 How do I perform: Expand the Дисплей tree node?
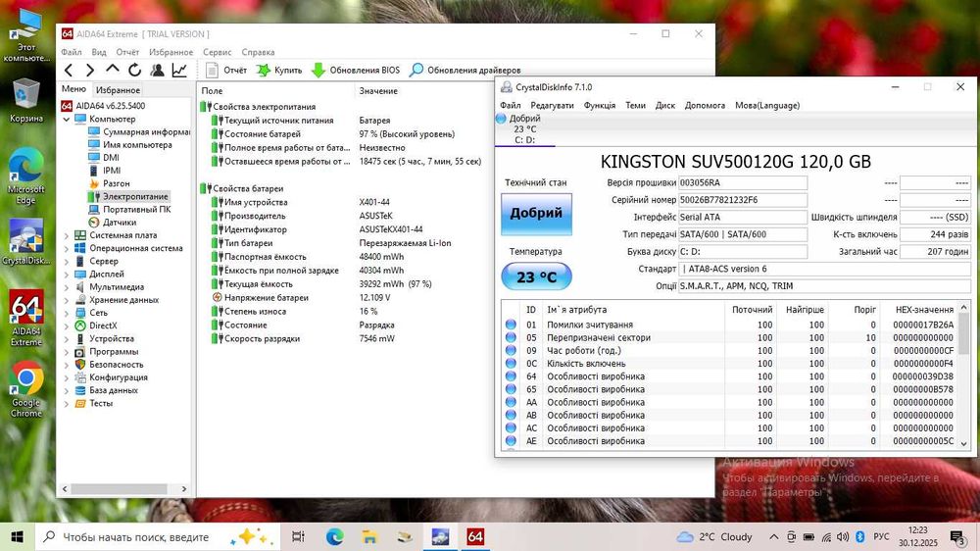coord(67,275)
